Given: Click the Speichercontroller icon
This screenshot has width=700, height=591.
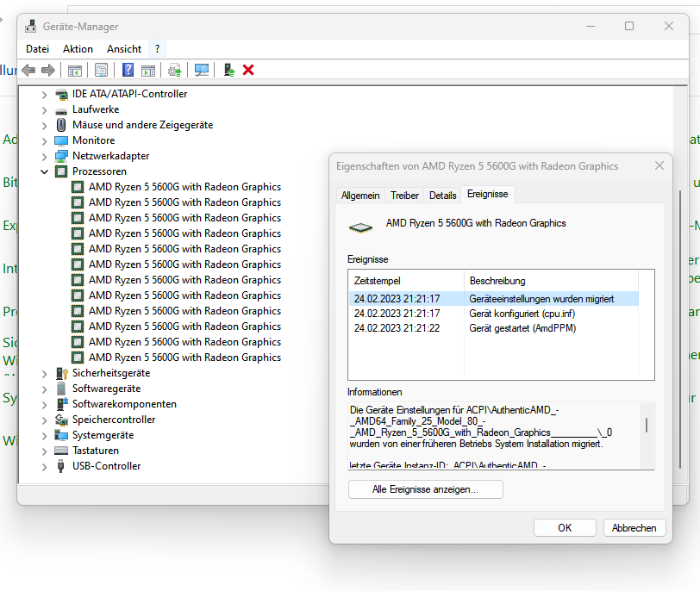Looking at the screenshot, I should tap(61, 420).
